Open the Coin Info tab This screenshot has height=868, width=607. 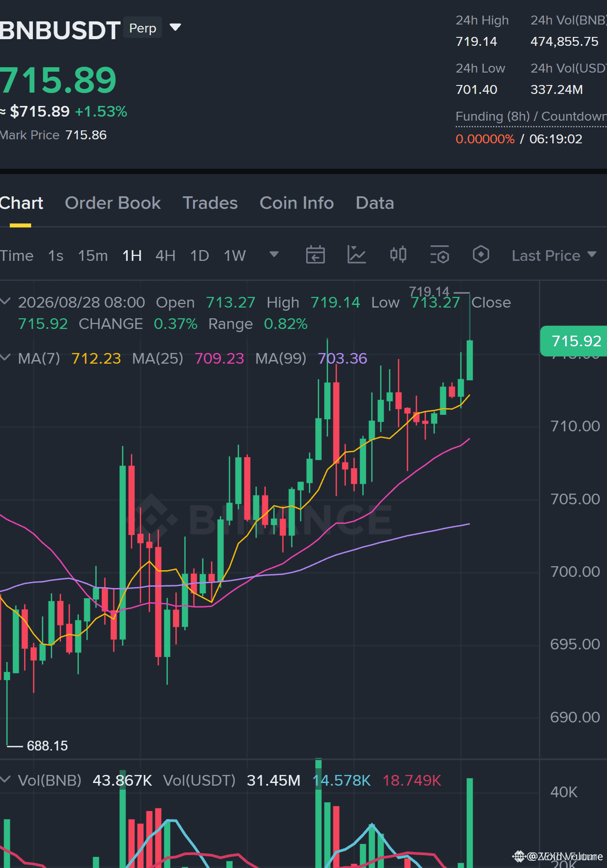coord(297,203)
